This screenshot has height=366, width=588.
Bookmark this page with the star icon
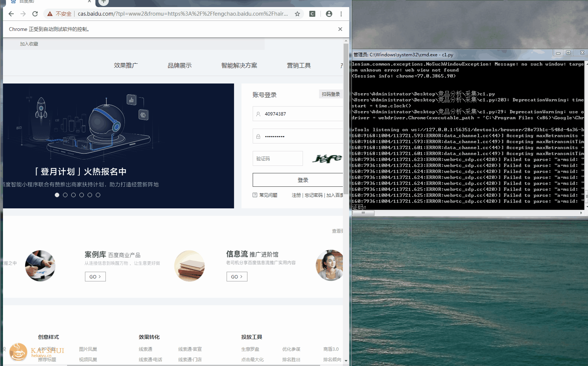(x=297, y=14)
